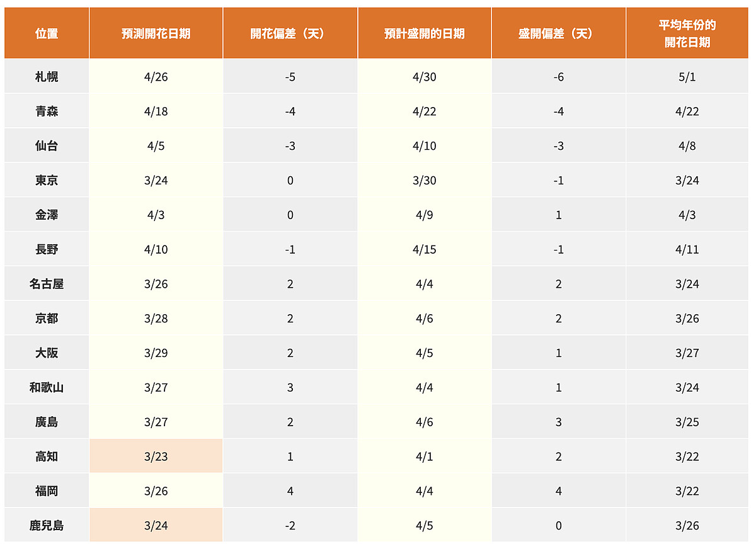Select the 青森 location cell
Image resolution: width=756 pixels, height=549 pixels.
click(47, 111)
